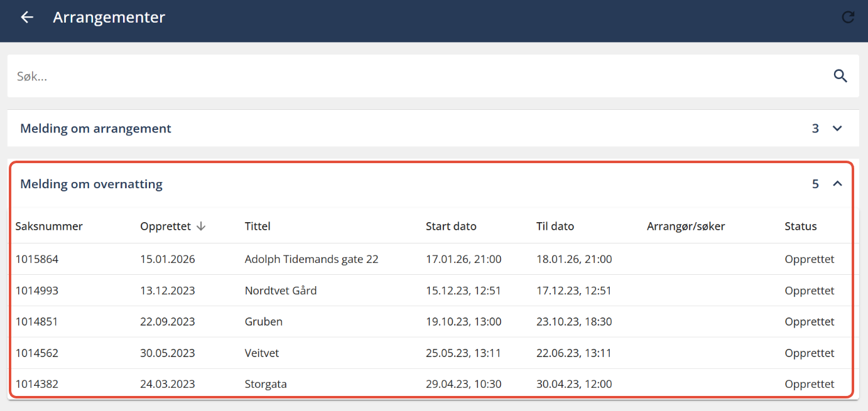The width and height of the screenshot is (868, 411).
Task: Click Opprettet status in Adolph Tidemands row
Action: pos(810,259)
